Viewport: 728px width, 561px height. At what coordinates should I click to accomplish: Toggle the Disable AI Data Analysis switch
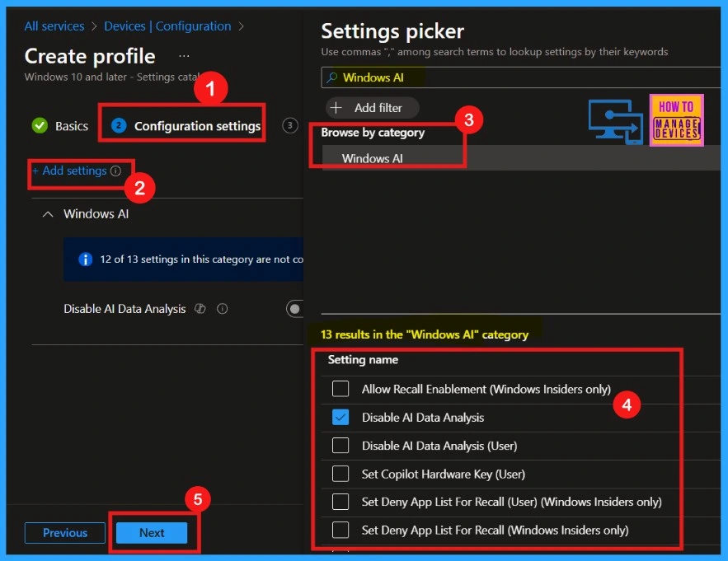(x=295, y=309)
